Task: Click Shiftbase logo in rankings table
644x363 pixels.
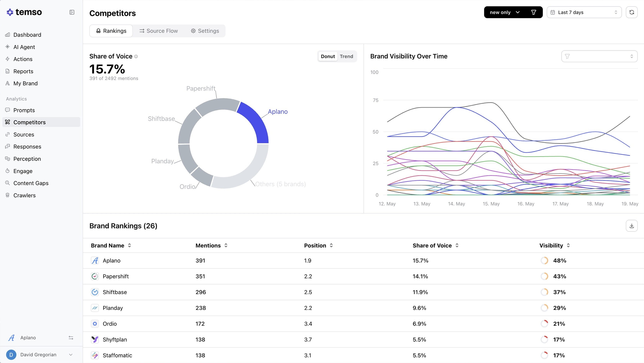Action: 95,292
